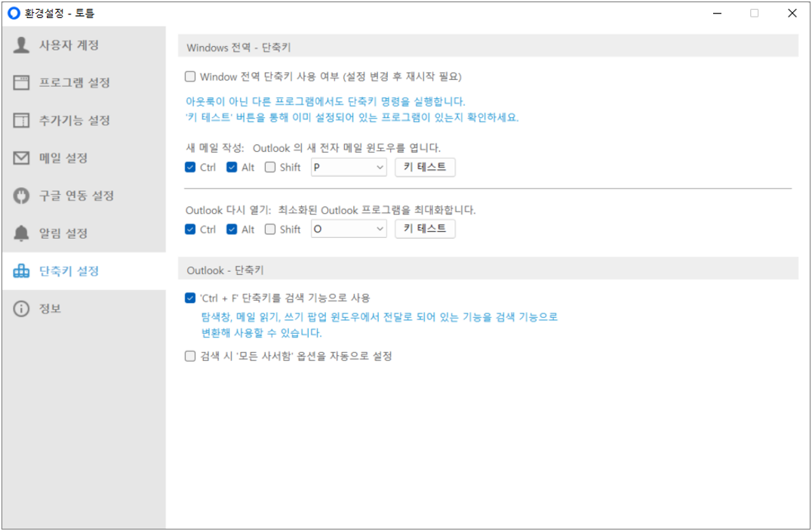The image size is (812, 531).
Task: Select 구글 연동 설정 in sidebar
Action: pos(84,196)
